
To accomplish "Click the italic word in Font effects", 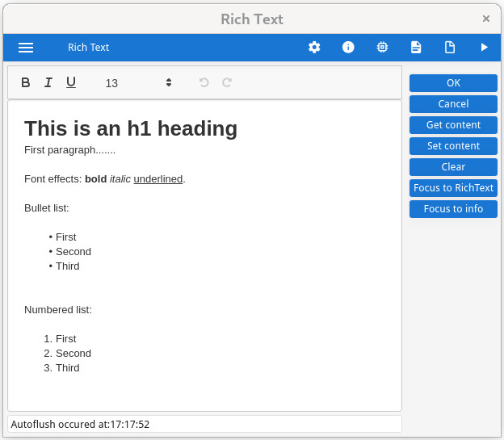I will tap(120, 179).
